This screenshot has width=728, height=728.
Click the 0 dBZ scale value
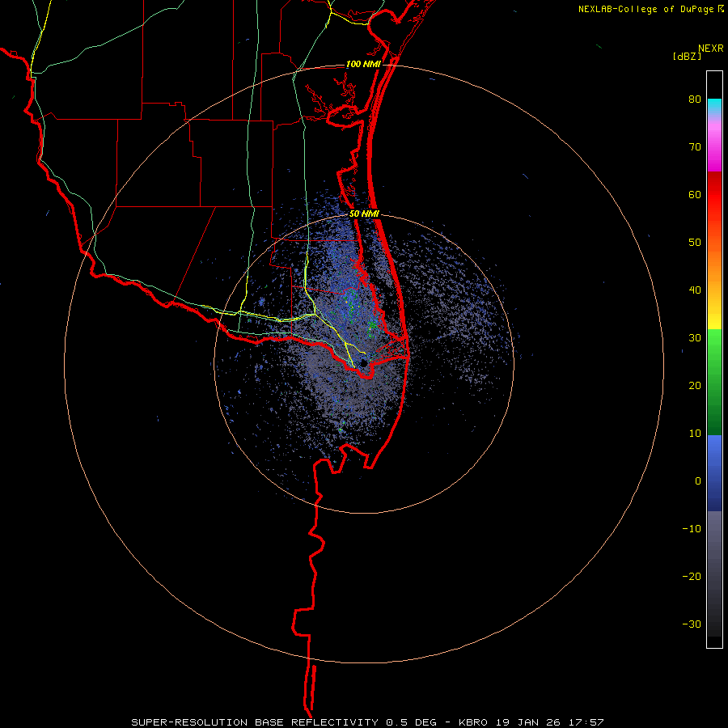pos(698,481)
